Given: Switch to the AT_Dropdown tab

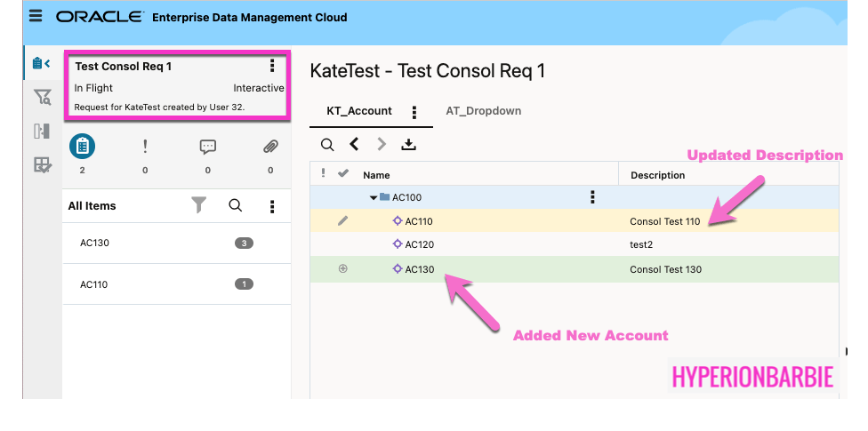Looking at the screenshot, I should (483, 111).
